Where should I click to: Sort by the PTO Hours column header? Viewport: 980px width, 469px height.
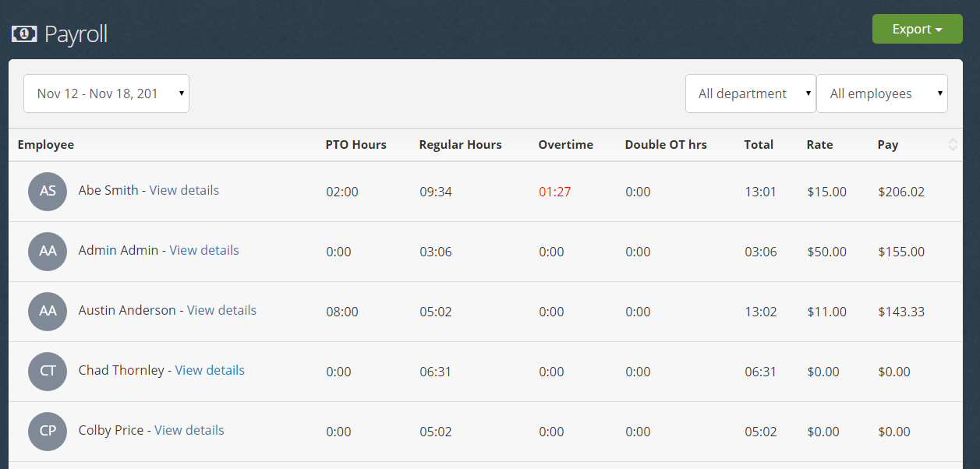tap(356, 145)
